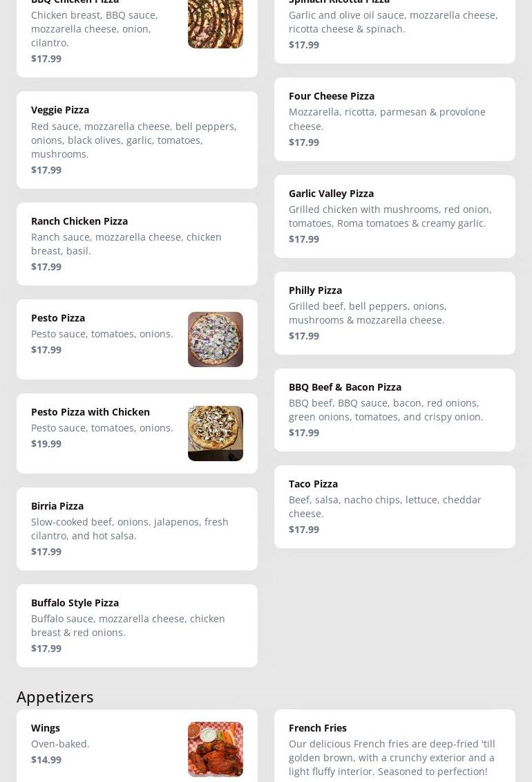Viewport: 532px width, 782px height.
Task: Open the Philly Pizza menu item
Action: pyautogui.click(x=394, y=313)
